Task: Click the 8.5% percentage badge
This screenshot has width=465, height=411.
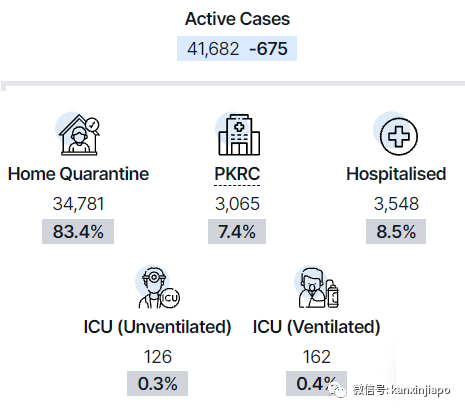Action: click(396, 231)
